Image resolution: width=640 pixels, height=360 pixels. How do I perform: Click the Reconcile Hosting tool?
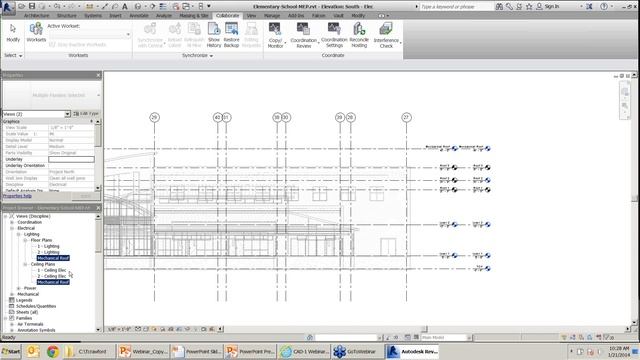359,35
